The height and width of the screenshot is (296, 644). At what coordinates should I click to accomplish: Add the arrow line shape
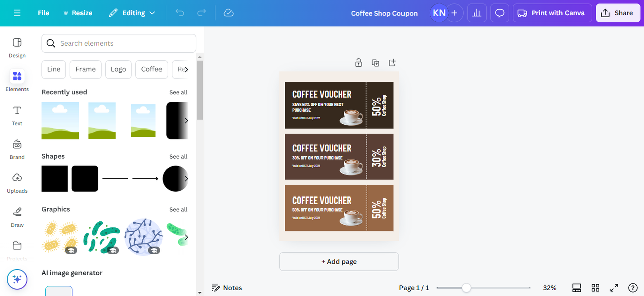145,179
